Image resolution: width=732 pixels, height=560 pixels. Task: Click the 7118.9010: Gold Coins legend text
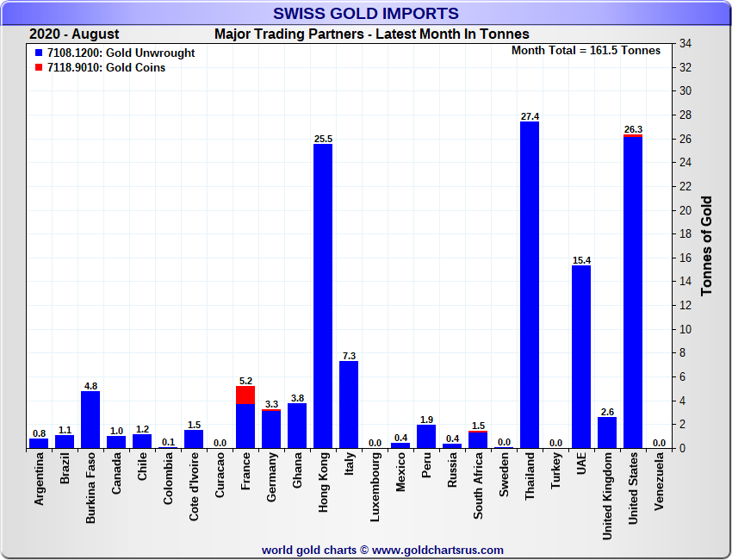107,67
